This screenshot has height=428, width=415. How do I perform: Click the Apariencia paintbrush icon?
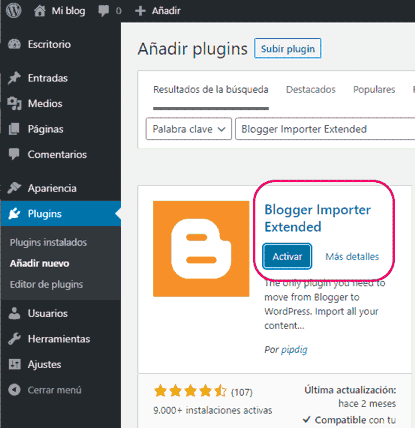point(14,188)
